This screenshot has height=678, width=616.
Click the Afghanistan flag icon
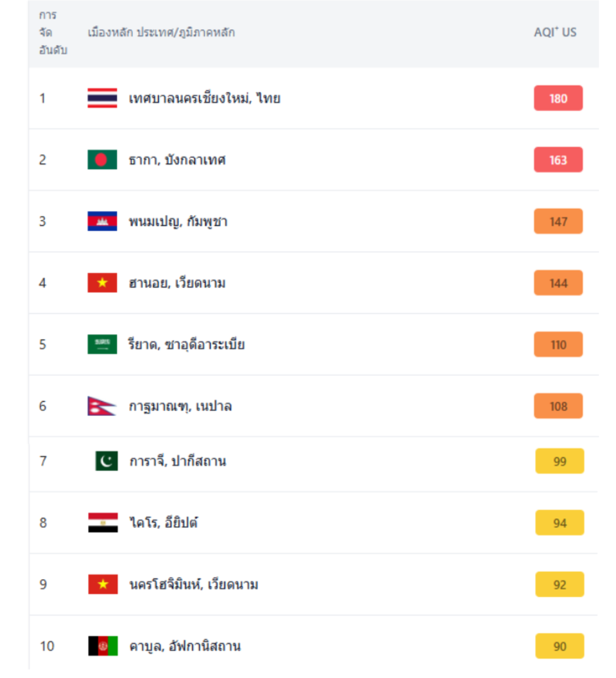click(x=103, y=646)
